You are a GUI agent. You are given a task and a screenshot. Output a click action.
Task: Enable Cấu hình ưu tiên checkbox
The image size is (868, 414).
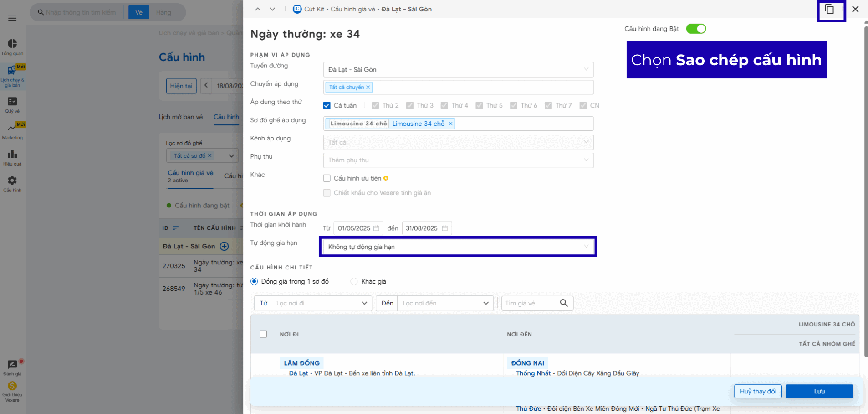coord(327,178)
